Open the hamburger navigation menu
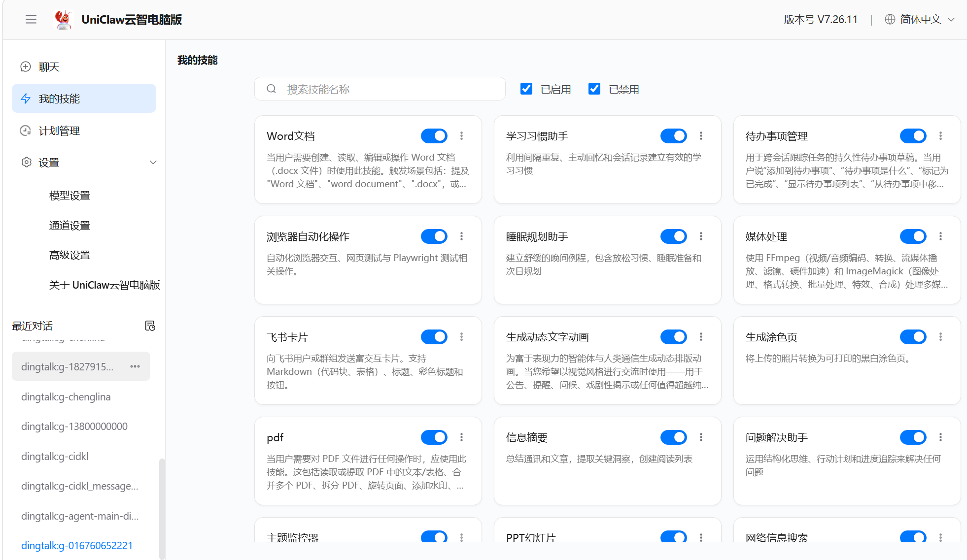The height and width of the screenshot is (560, 967). (31, 19)
